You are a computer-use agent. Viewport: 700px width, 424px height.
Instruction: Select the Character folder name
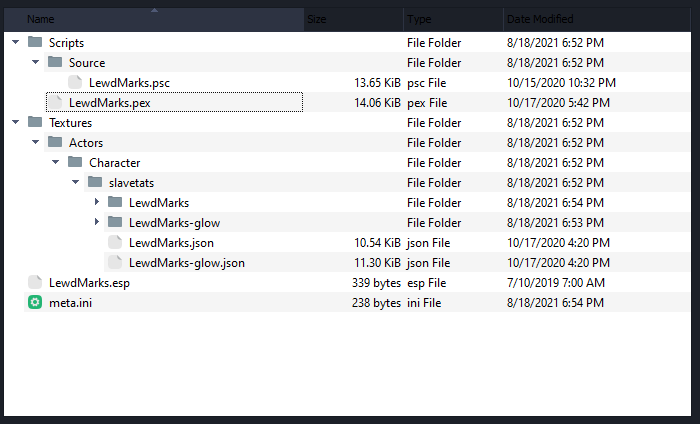pyautogui.click(x=115, y=163)
